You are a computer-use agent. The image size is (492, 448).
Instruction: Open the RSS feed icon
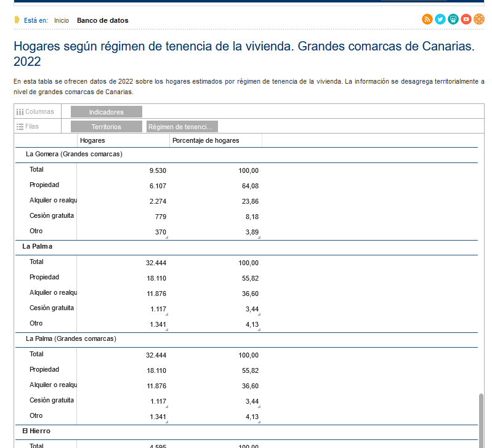[x=427, y=19]
